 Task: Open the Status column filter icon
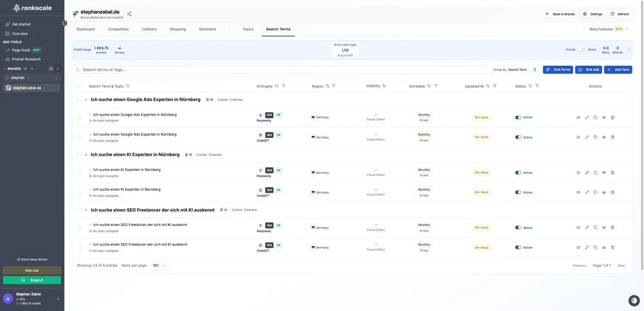point(537,86)
